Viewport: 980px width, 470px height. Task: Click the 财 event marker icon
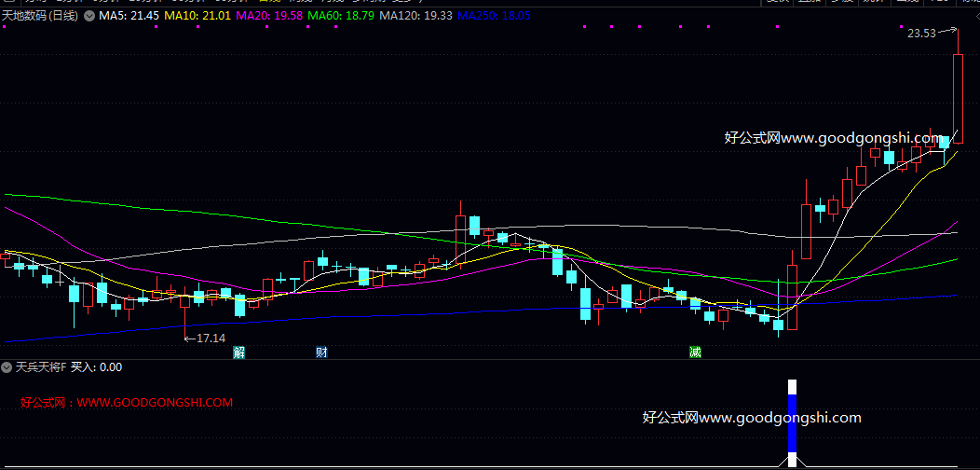point(322,352)
